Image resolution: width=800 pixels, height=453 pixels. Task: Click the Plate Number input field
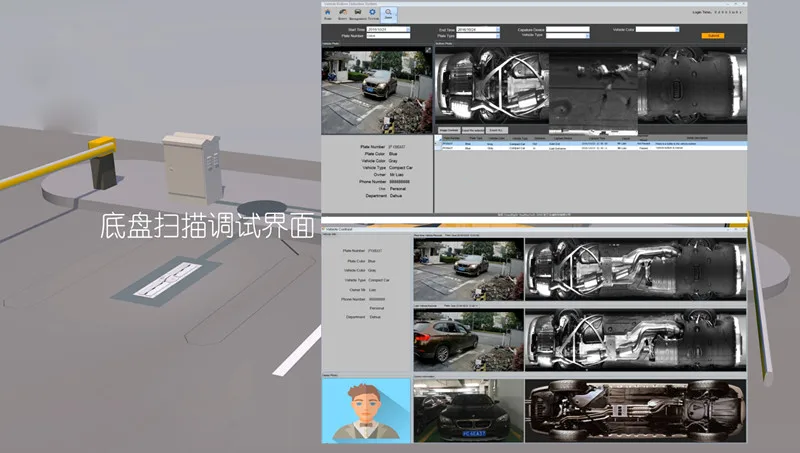click(388, 36)
